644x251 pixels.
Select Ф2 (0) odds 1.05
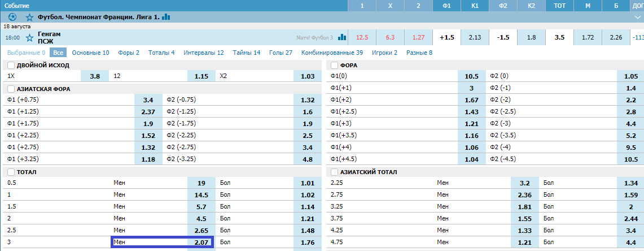[630, 76]
